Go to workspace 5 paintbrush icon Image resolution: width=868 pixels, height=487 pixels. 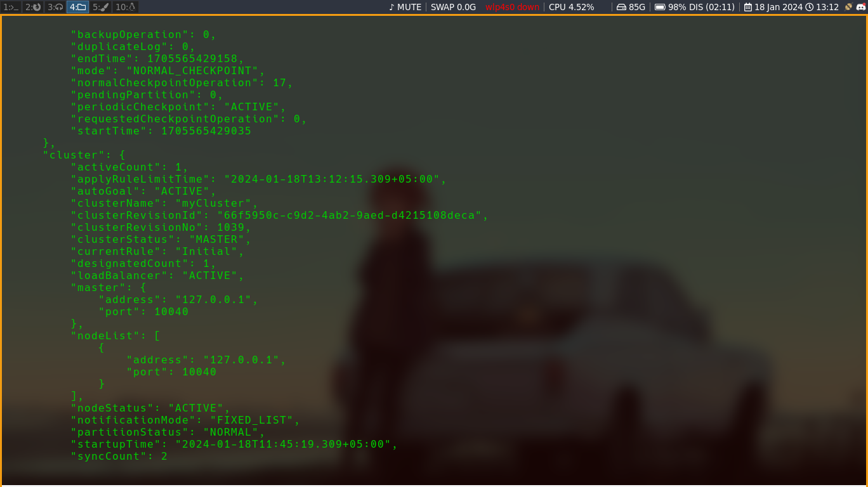(x=100, y=7)
